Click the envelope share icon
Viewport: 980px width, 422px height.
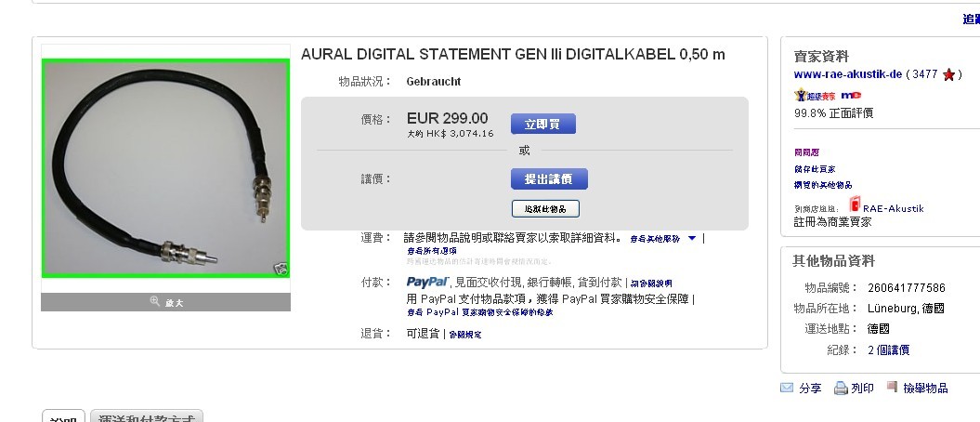787,388
